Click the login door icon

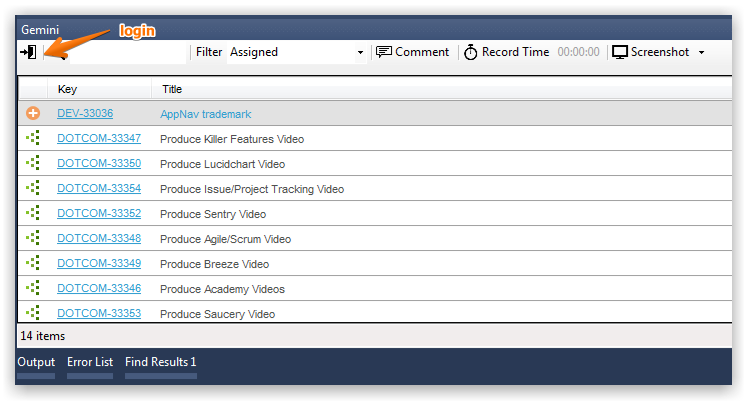28,52
